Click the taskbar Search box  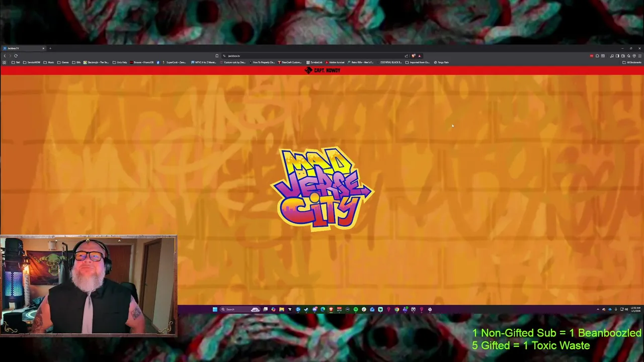click(x=239, y=309)
